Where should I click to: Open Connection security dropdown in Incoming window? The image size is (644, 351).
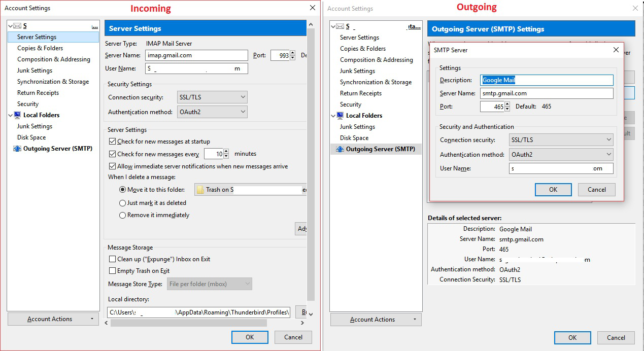click(x=212, y=97)
